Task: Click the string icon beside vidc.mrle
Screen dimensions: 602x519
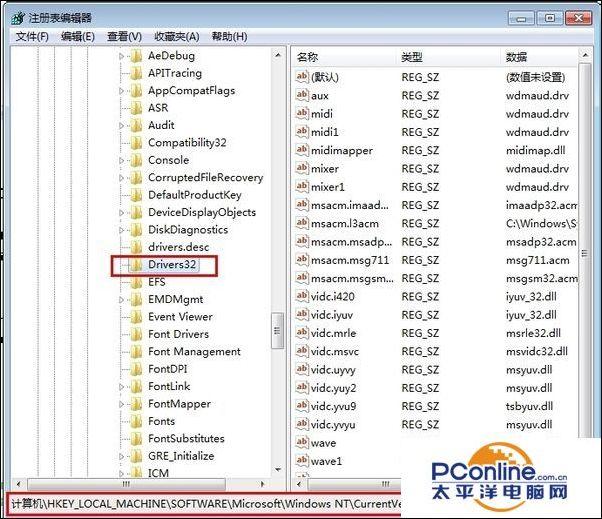Action: tap(302, 332)
